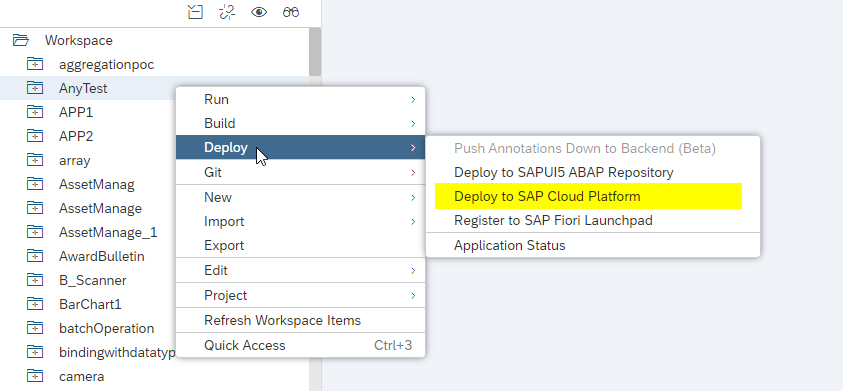843x391 pixels.
Task: Open the New submenu
Action: click(301, 197)
